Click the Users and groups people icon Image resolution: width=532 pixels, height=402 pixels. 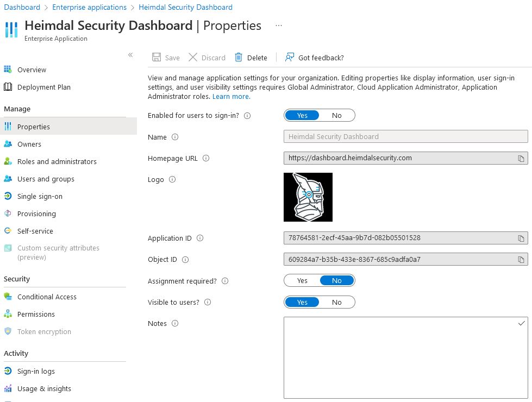click(x=8, y=179)
